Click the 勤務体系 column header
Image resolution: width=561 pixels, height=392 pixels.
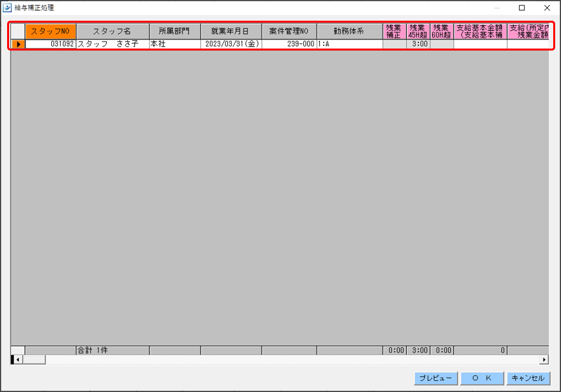(x=349, y=32)
